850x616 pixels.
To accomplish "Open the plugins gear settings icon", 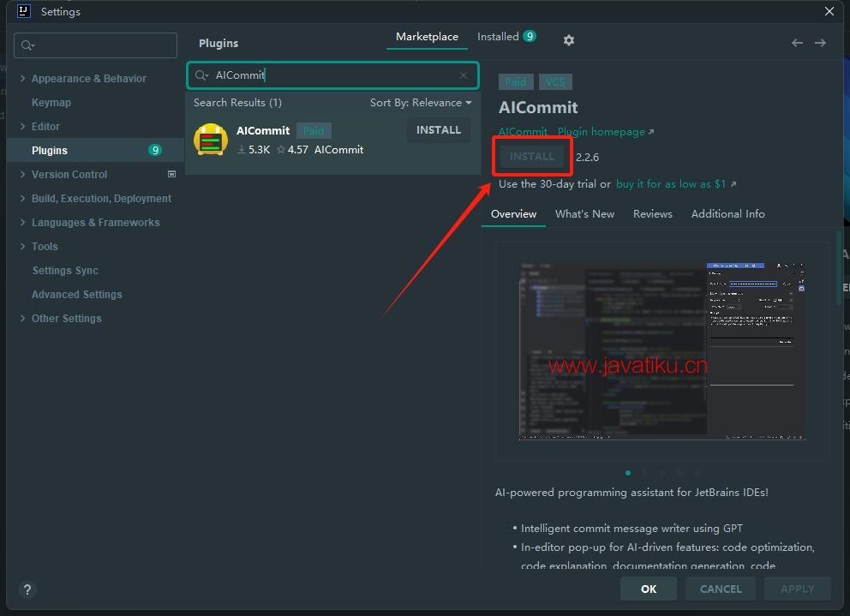I will pyautogui.click(x=568, y=40).
